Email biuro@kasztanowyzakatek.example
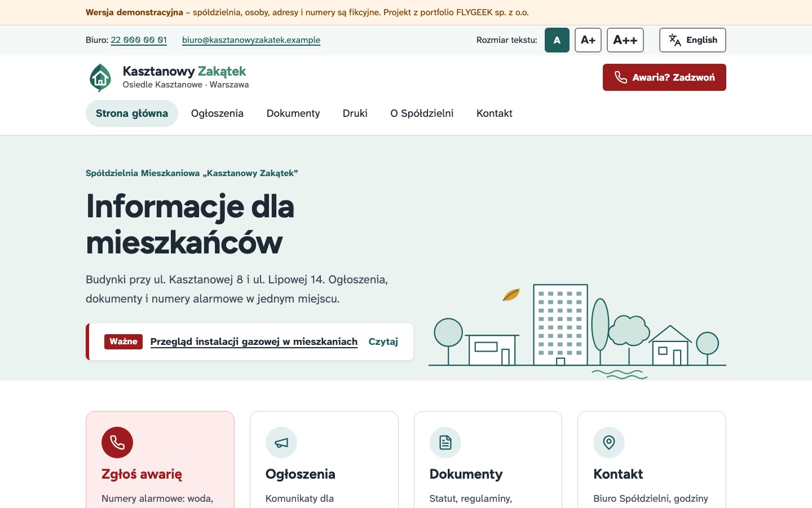This screenshot has width=812, height=508. (x=251, y=40)
